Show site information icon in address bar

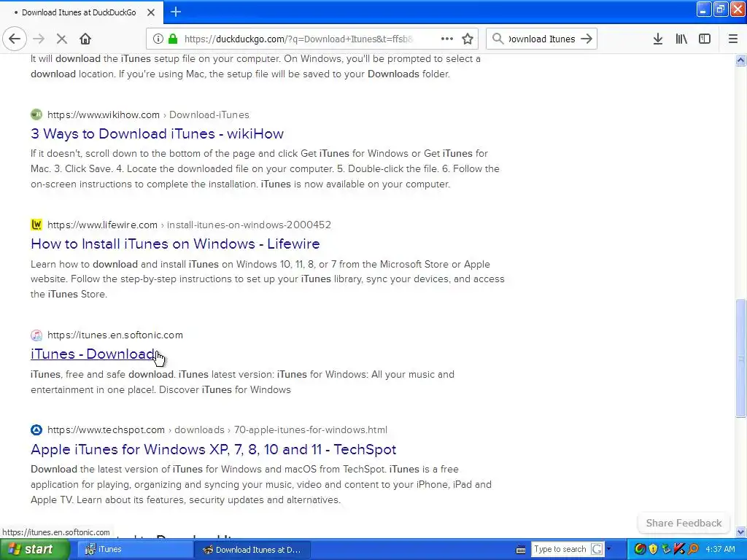[x=158, y=39]
